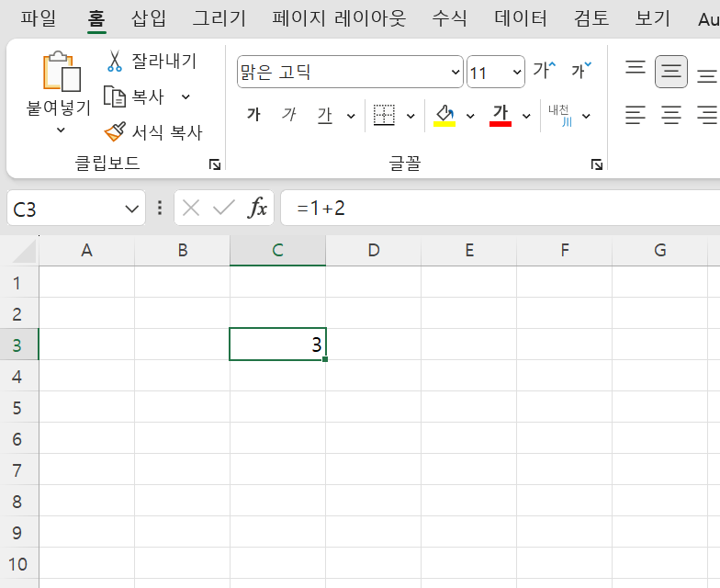The height and width of the screenshot is (588, 720).
Task: Apply yellow fill color bucket
Action: click(444, 116)
